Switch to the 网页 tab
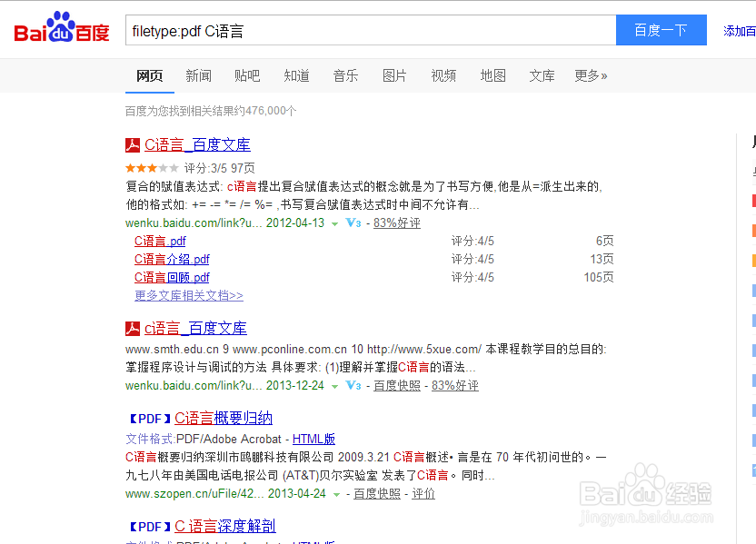The image size is (756, 544). click(x=149, y=75)
